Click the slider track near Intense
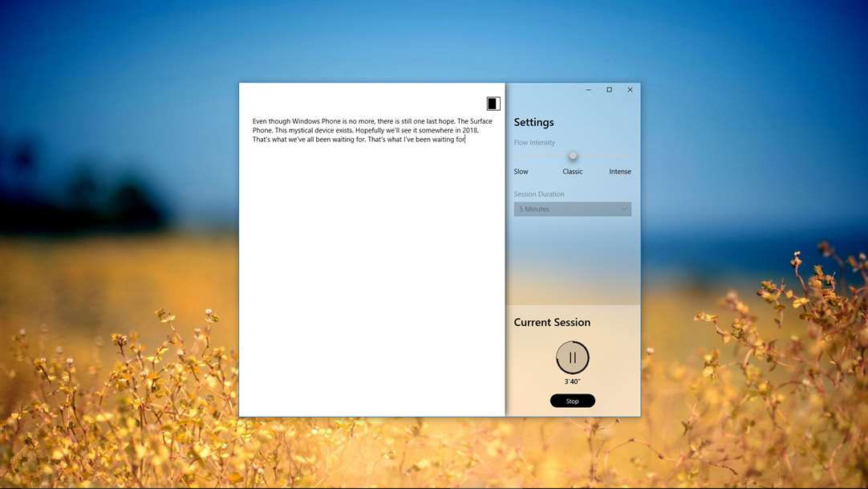Image resolution: width=868 pixels, height=489 pixels. (x=618, y=156)
